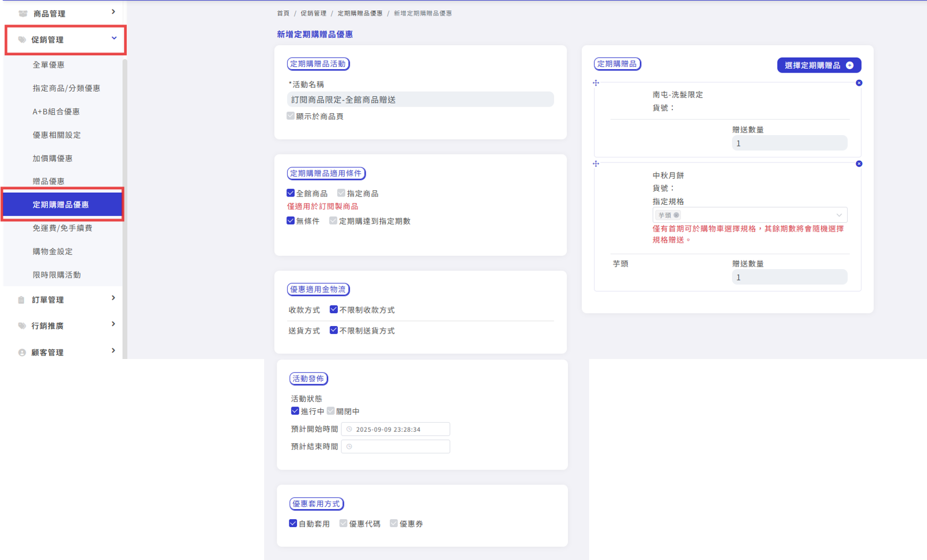Collapse the 促銷管理 menu chevron
This screenshot has width=927, height=560.
(x=114, y=39)
